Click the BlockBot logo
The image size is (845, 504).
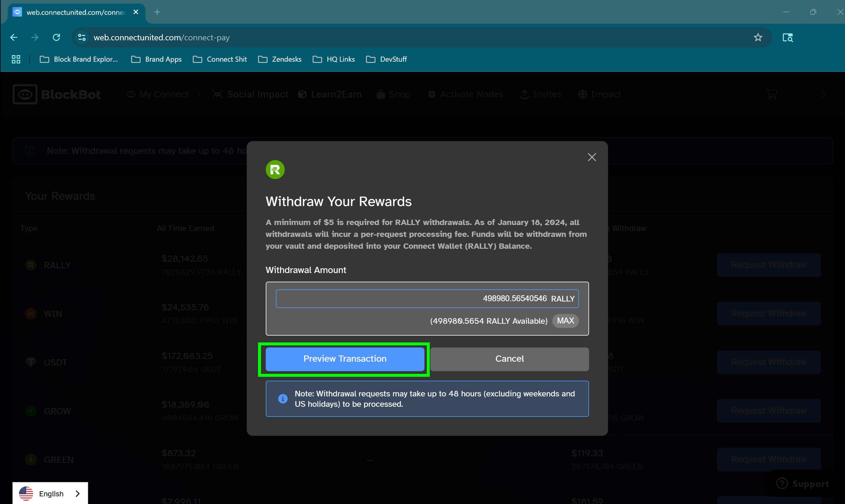click(x=57, y=94)
